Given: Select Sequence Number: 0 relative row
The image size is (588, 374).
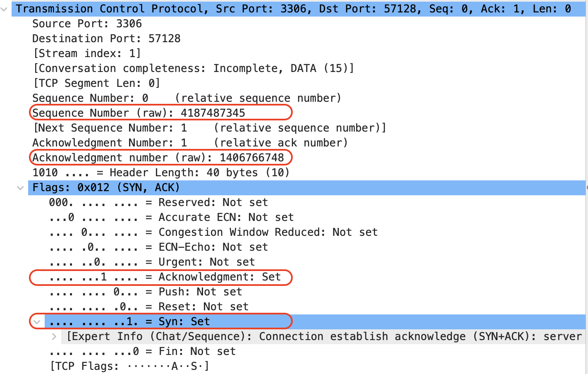Looking at the screenshot, I should click(x=187, y=98).
